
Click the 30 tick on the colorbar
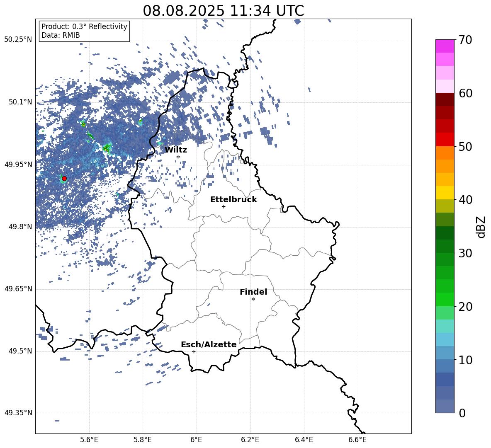tap(465, 253)
